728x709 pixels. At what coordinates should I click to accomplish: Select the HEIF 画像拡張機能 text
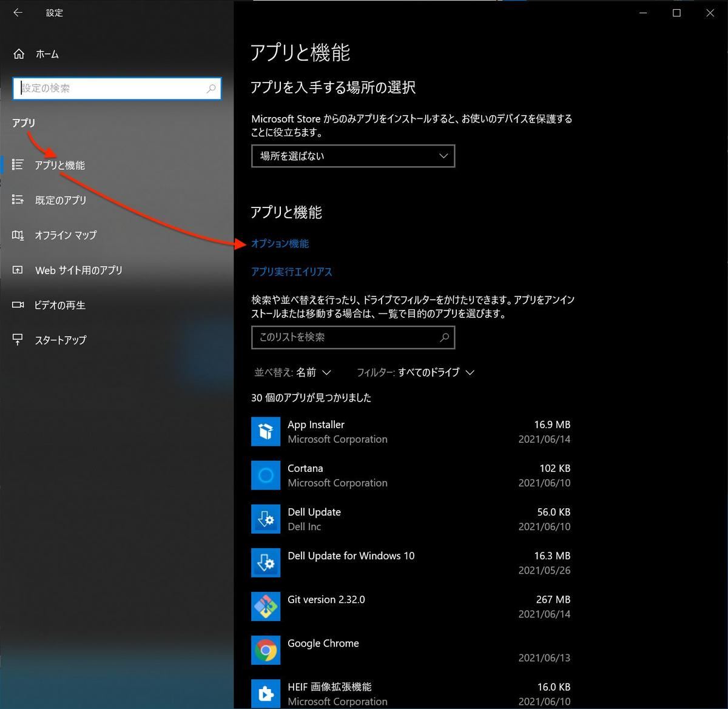[x=329, y=687]
